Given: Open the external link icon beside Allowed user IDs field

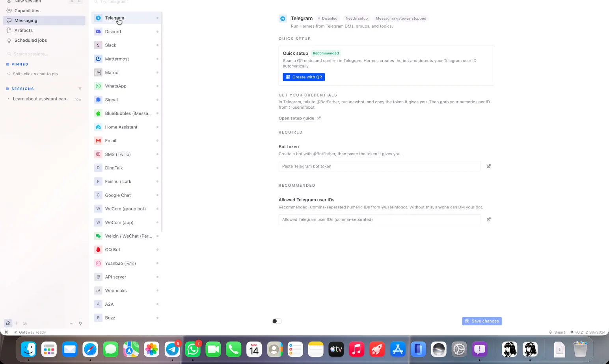Looking at the screenshot, I should [x=489, y=219].
